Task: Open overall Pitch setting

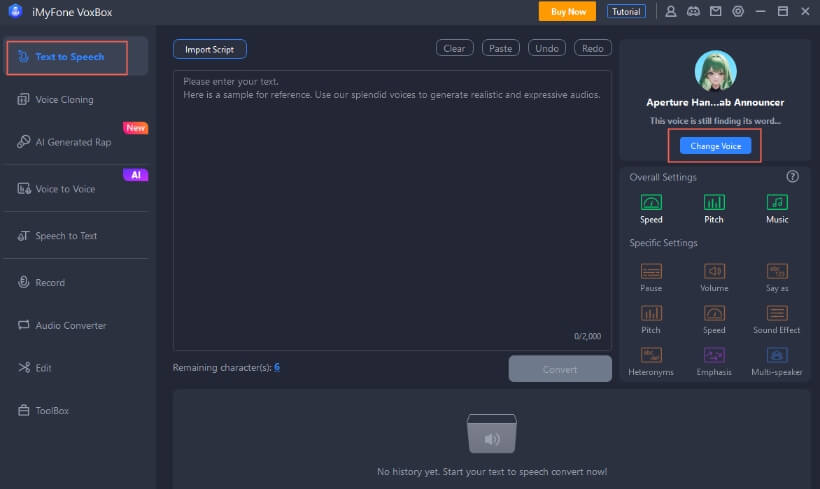Action: pyautogui.click(x=714, y=208)
